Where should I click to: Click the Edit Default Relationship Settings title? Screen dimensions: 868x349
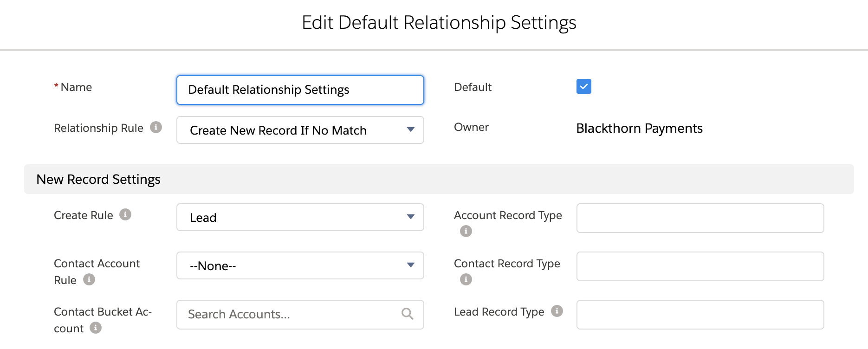(439, 23)
